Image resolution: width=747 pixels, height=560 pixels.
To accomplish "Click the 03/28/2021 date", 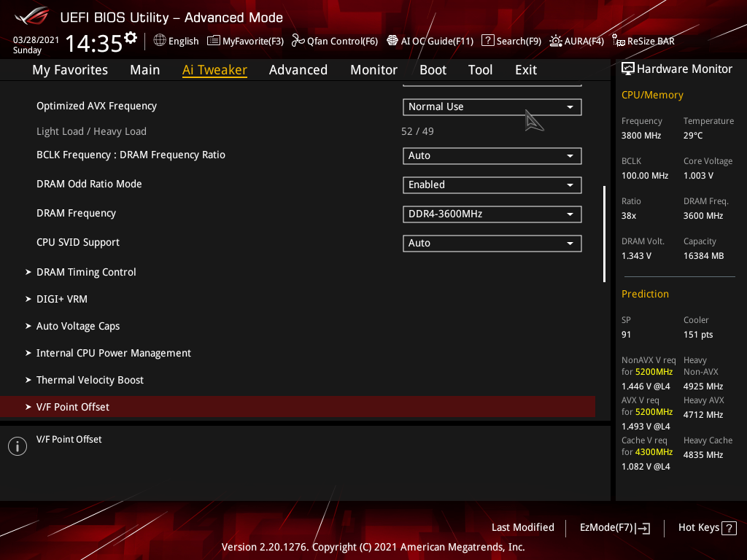I will pos(36,40).
